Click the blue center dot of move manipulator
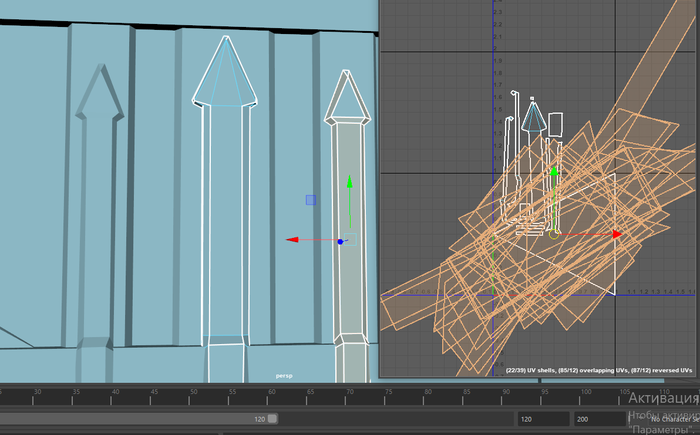 (340, 241)
